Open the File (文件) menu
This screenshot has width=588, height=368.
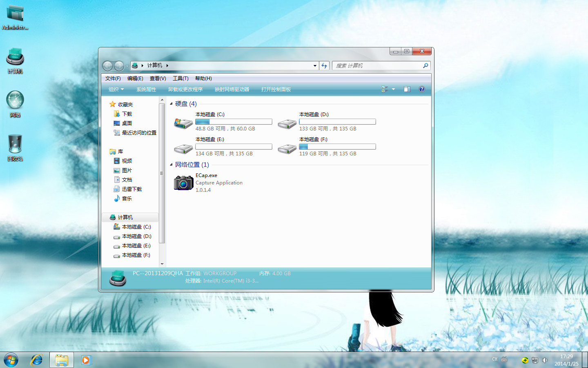pos(113,79)
